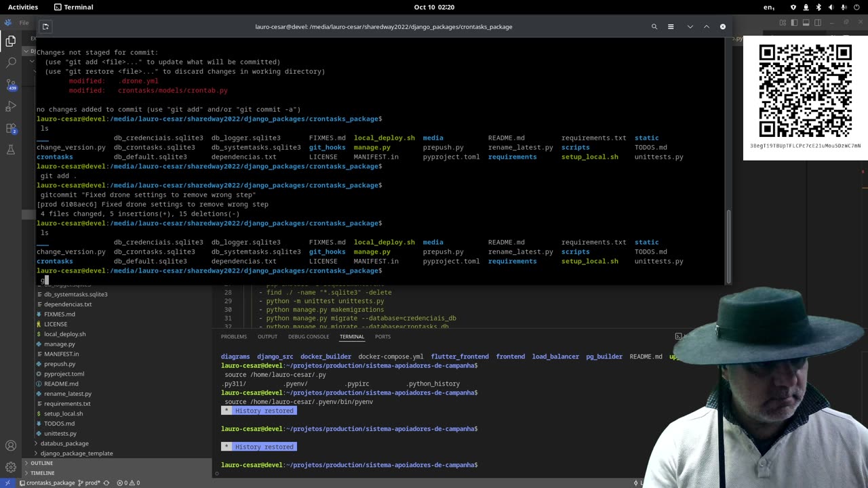Open the terminal hamburger menu

pyautogui.click(x=671, y=26)
